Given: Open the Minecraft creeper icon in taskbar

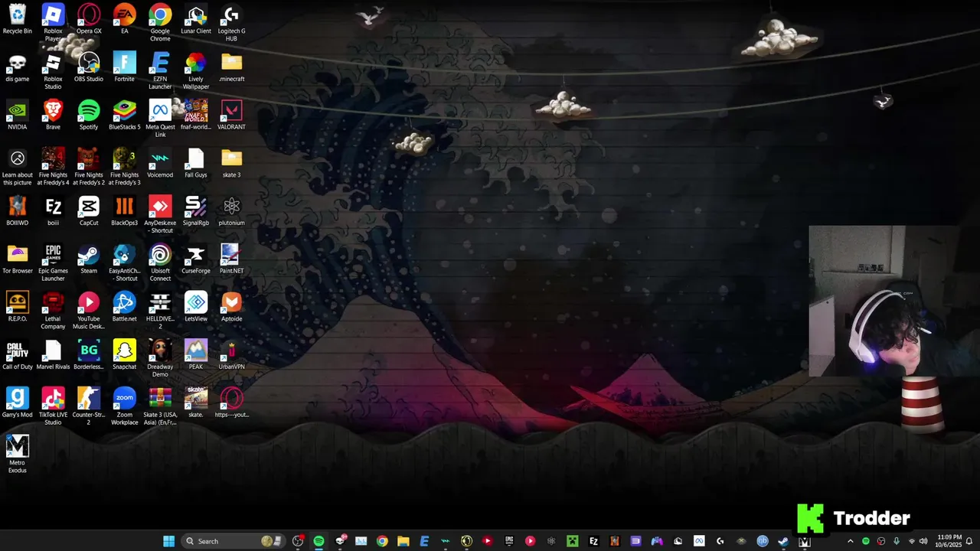Looking at the screenshot, I should [x=572, y=541].
